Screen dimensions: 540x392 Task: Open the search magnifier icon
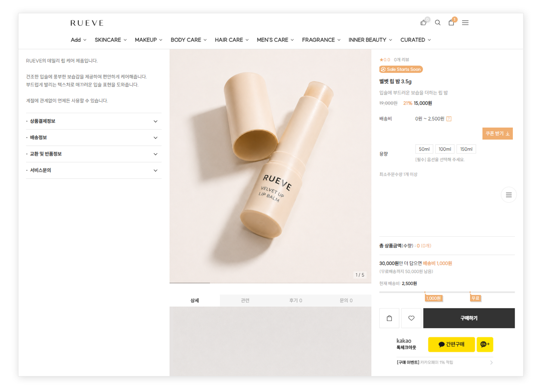[438, 23]
